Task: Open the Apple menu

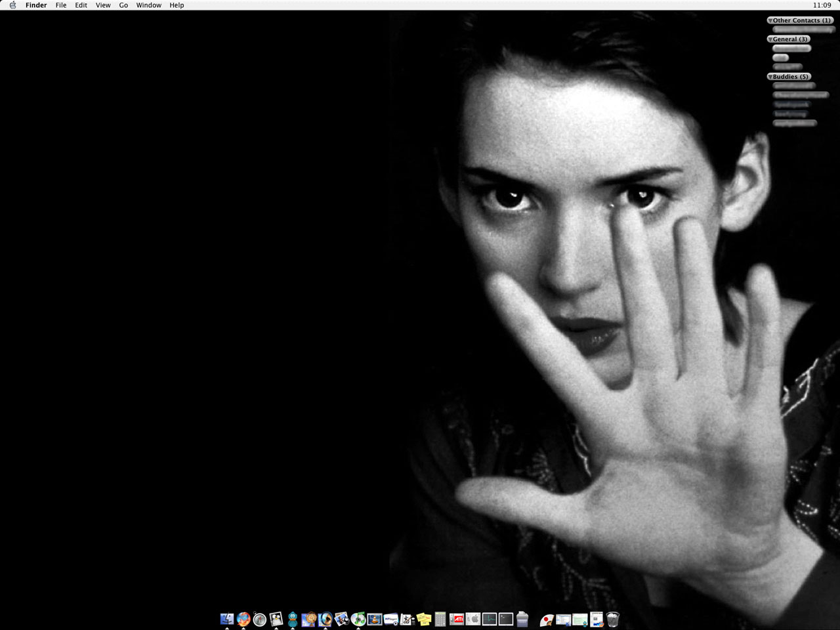Action: coord(12,5)
